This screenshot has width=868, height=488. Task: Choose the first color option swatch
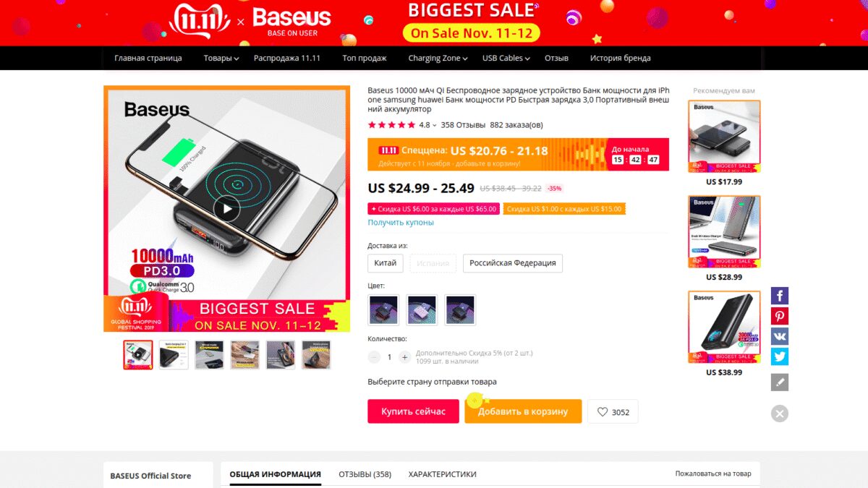tap(383, 310)
